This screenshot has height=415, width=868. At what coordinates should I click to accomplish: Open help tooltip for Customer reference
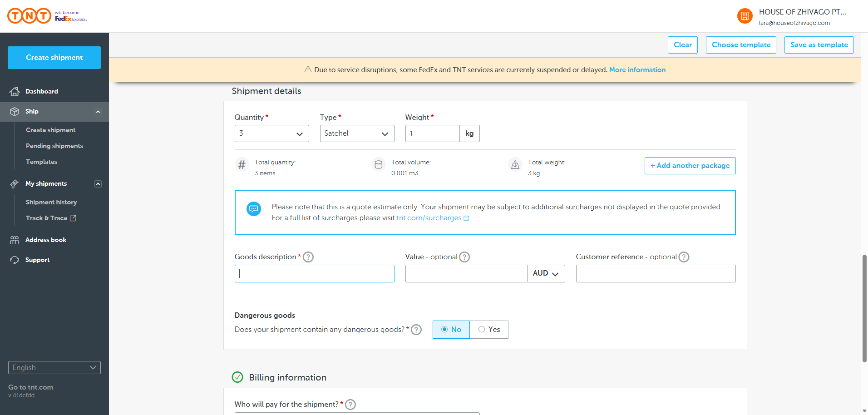point(684,257)
